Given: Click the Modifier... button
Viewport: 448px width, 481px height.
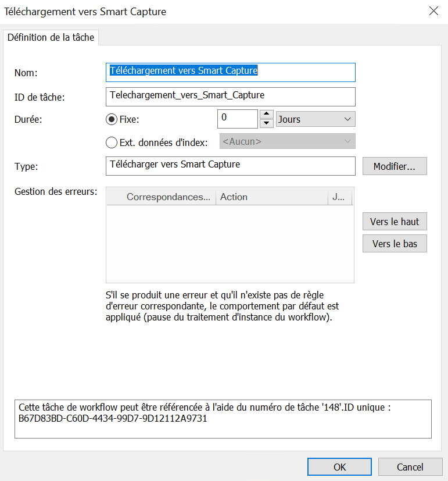Looking at the screenshot, I should [395, 166].
